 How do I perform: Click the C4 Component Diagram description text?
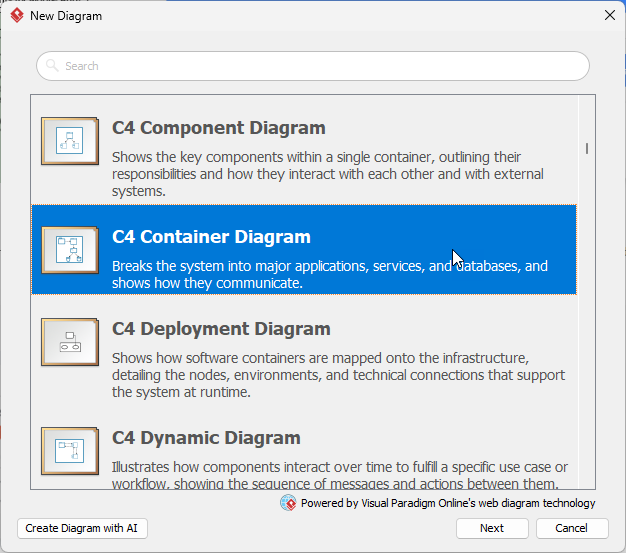[330, 174]
